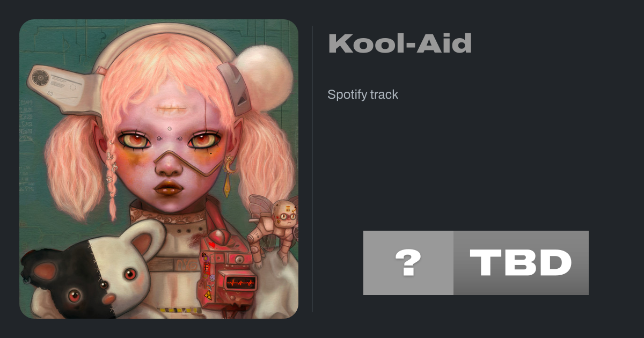Viewport: 644px width, 338px height.
Task: Click the gray headband clip near pom-pom
Action: click(x=235, y=82)
